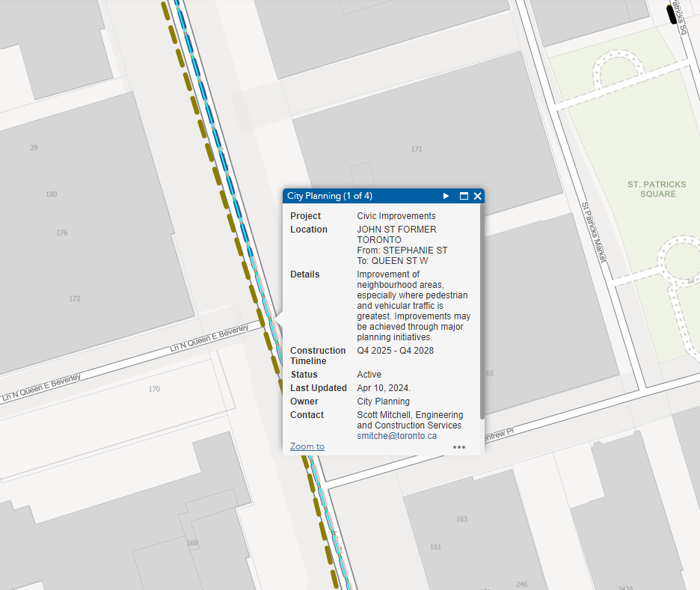Click building 176 on the map
The image size is (700, 590).
tap(62, 233)
